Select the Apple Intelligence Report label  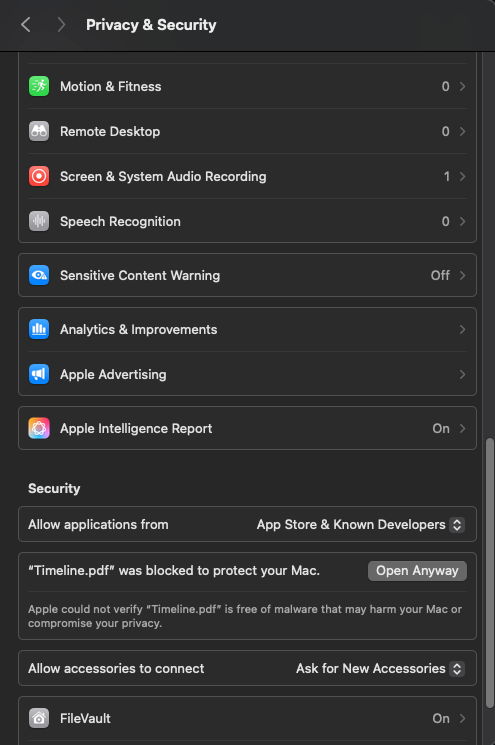coord(136,429)
